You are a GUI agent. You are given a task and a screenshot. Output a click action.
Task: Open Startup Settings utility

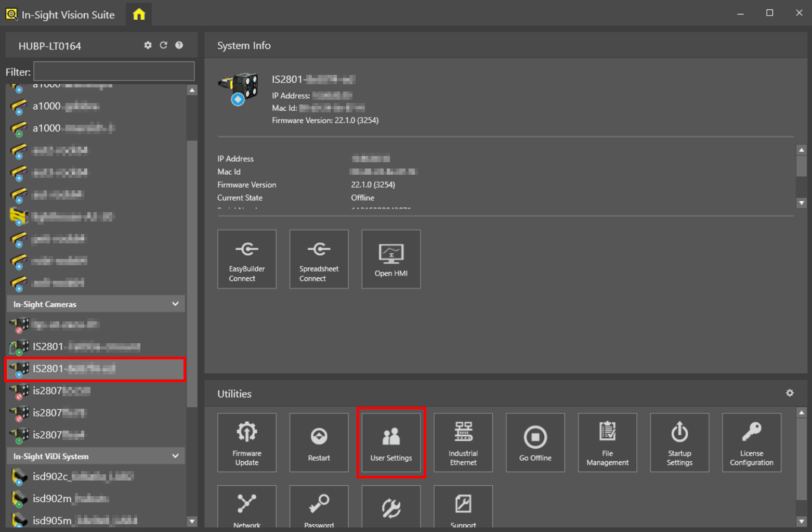(679, 443)
